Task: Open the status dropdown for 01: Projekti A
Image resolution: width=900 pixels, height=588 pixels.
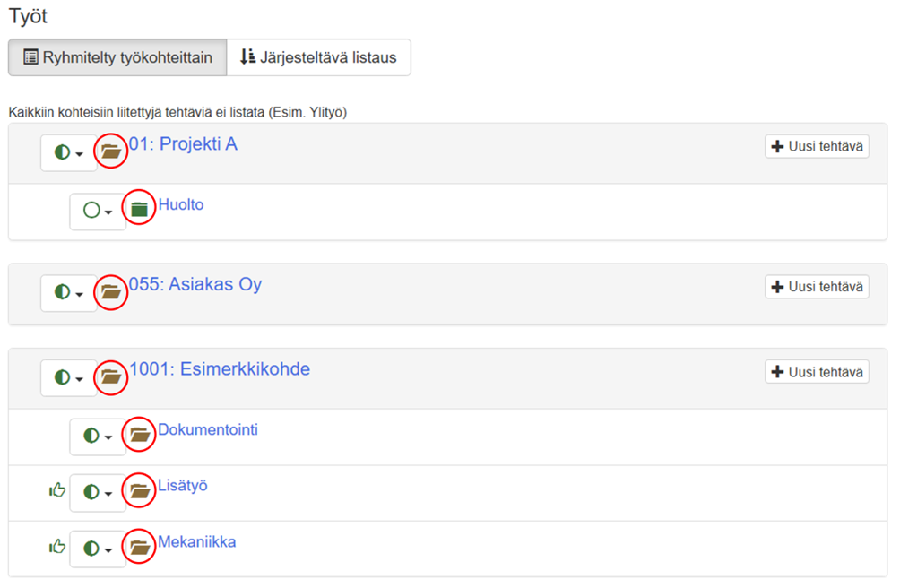Action: click(69, 153)
